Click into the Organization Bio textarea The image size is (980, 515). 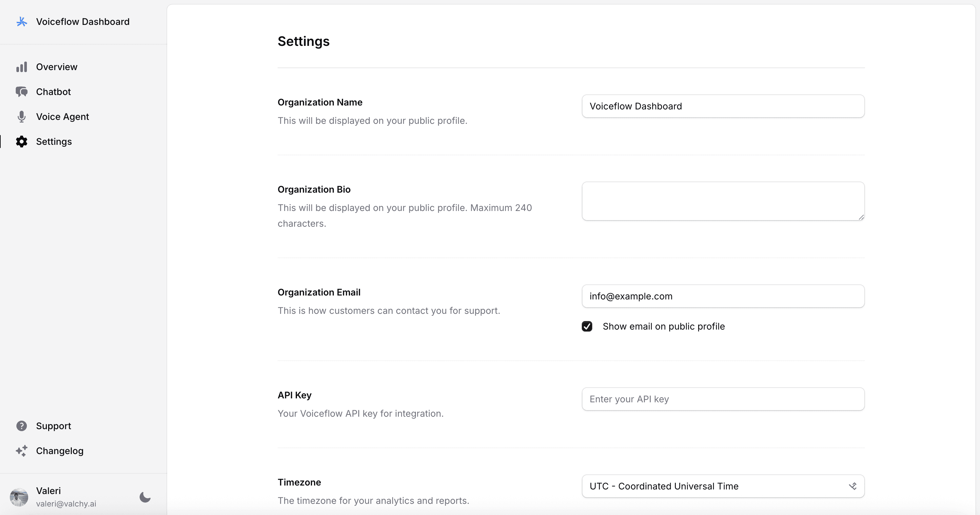(723, 201)
